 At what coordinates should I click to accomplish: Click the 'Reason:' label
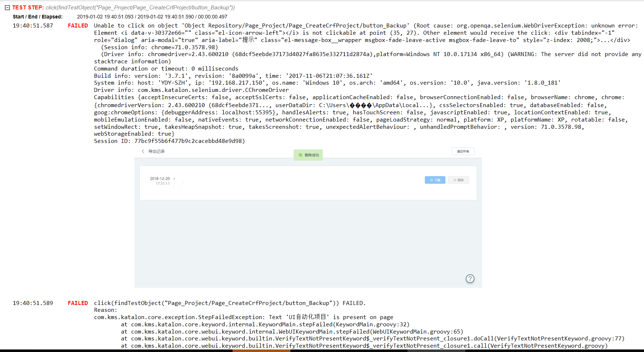(105, 310)
